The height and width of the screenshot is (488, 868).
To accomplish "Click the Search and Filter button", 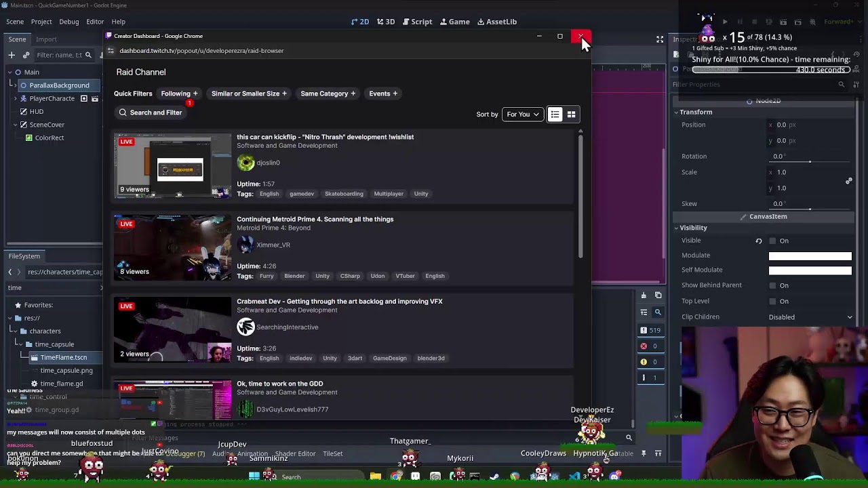I will [151, 113].
